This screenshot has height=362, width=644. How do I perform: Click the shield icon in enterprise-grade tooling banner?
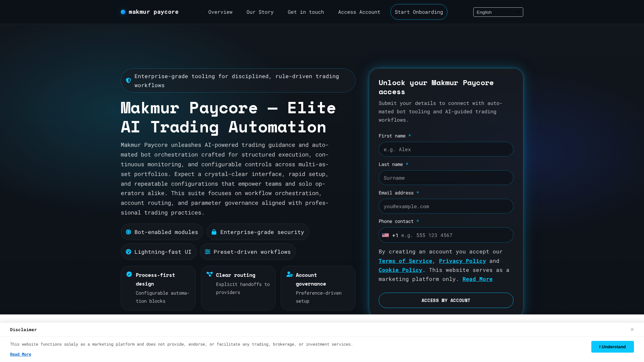click(128, 80)
